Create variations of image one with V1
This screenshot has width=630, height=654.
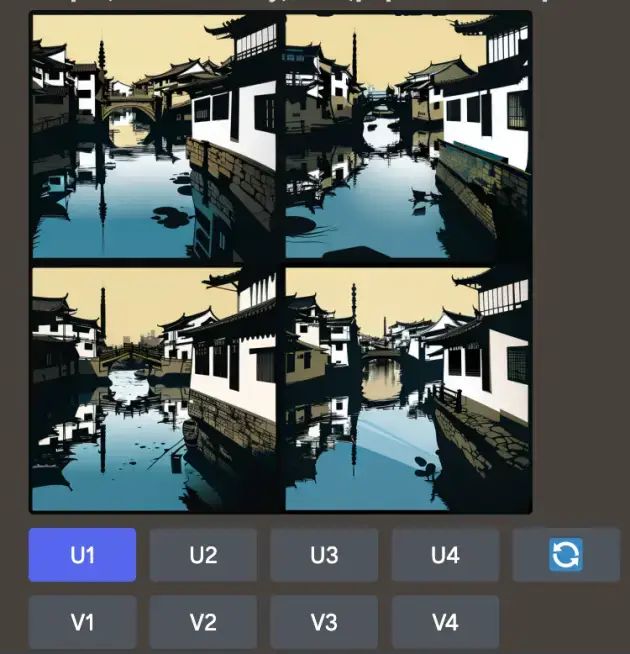(82, 622)
